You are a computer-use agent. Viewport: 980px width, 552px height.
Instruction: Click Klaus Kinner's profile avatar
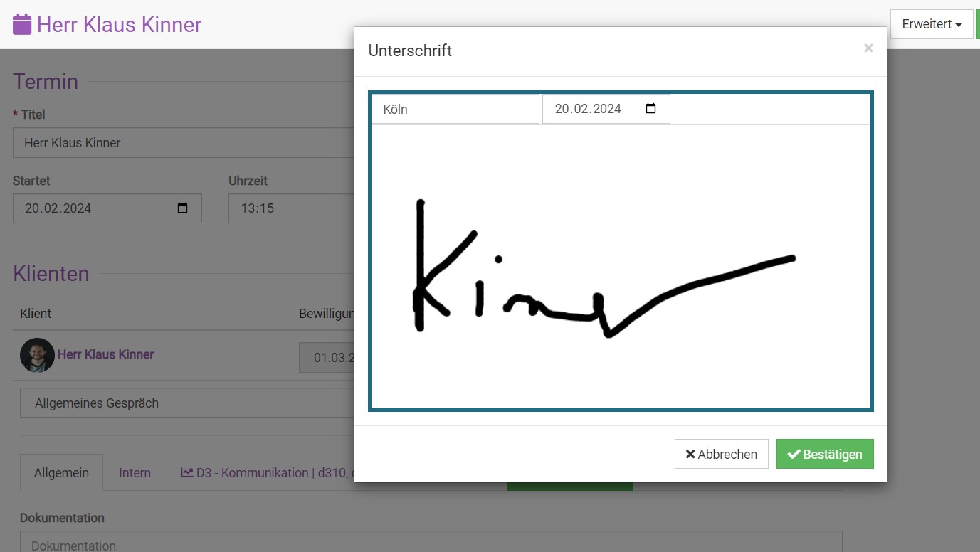point(37,355)
